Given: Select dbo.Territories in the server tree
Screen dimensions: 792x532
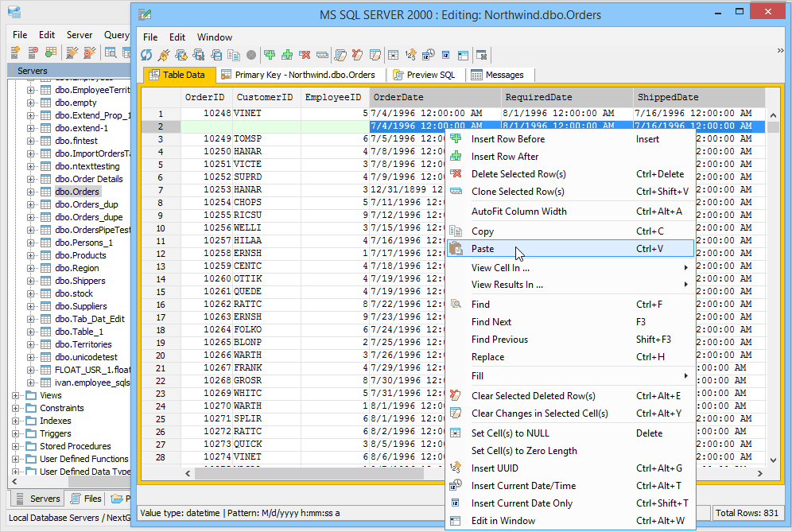Looking at the screenshot, I should (83, 344).
